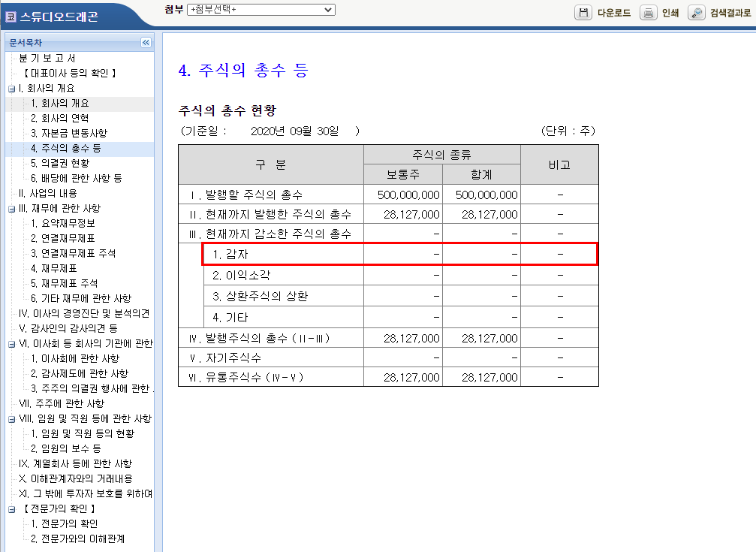Open 1. 회사의 개요 subsection
The image size is (756, 552).
60,103
